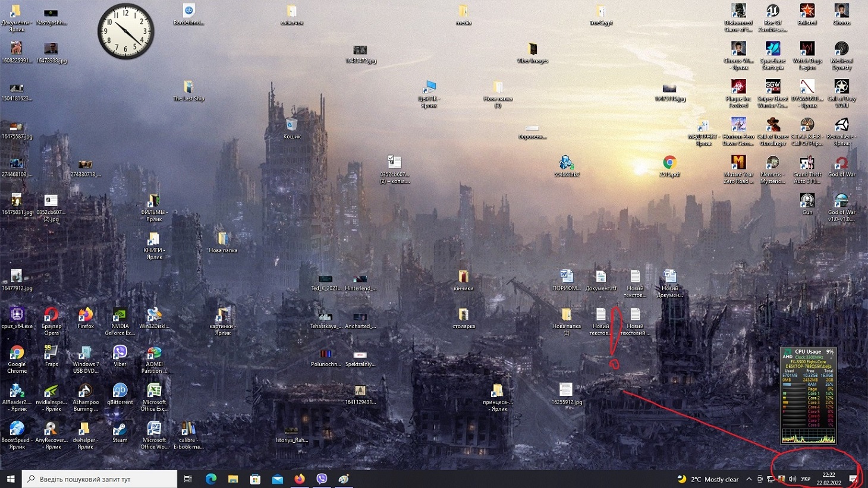868x488 pixels.
Task: Select the столярка folder
Action: (463, 318)
